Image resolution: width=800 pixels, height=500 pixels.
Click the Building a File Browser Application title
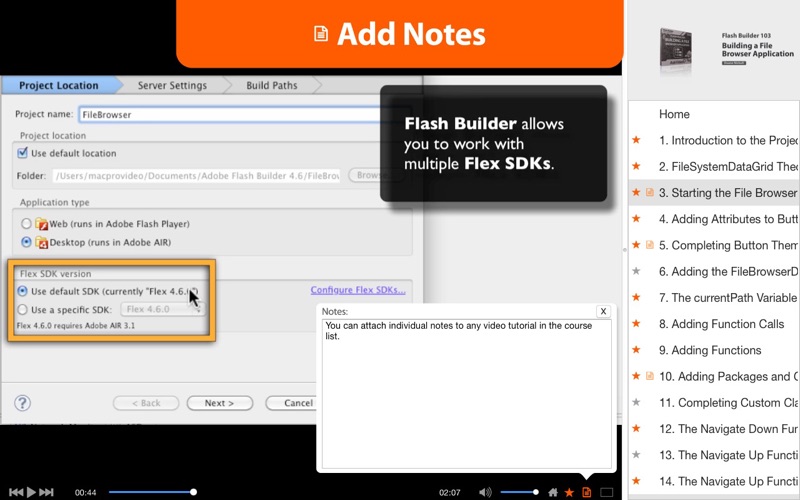(x=758, y=49)
